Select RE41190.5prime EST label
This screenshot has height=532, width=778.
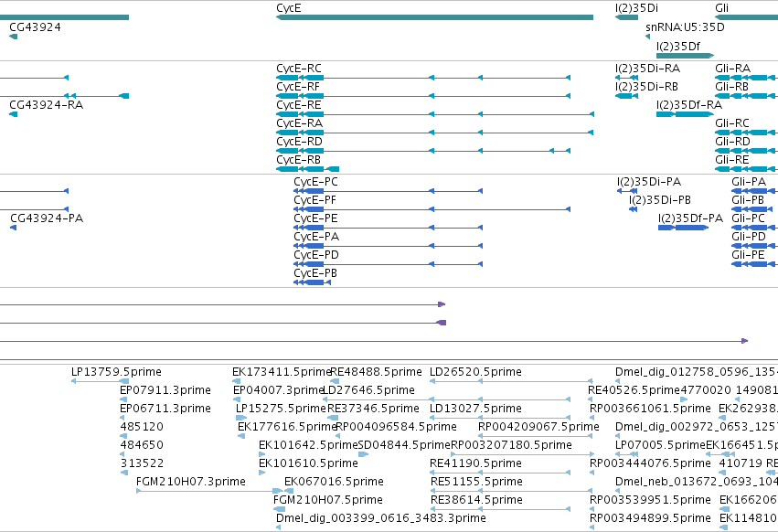pos(475,463)
